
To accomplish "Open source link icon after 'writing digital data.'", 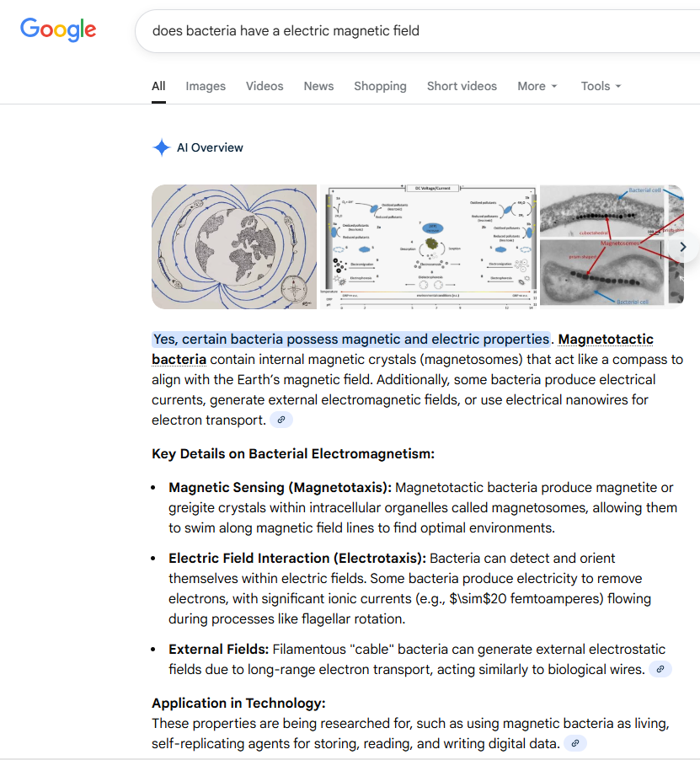I will [x=575, y=743].
